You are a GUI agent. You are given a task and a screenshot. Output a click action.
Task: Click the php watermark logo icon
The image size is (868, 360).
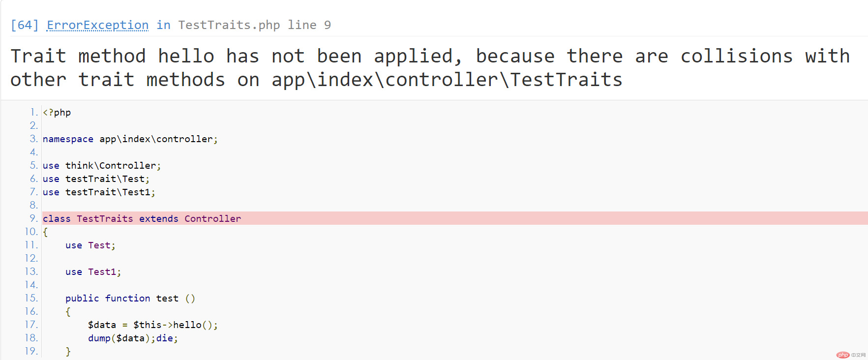(843, 355)
